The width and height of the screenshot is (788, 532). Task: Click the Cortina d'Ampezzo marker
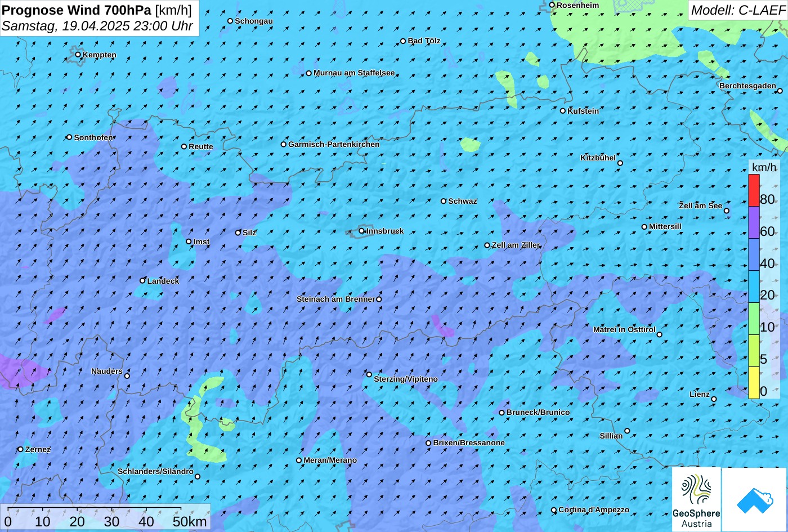point(553,510)
